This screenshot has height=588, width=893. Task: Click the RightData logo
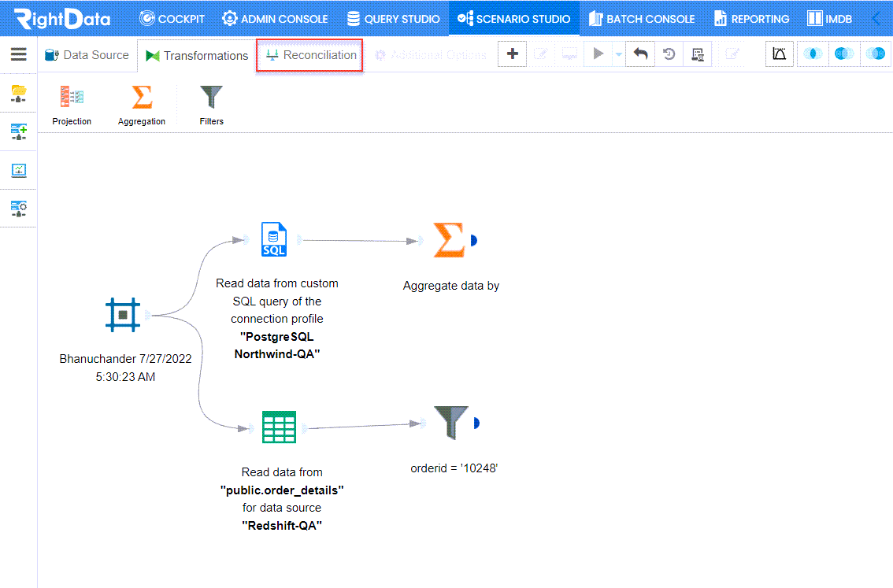[62, 18]
